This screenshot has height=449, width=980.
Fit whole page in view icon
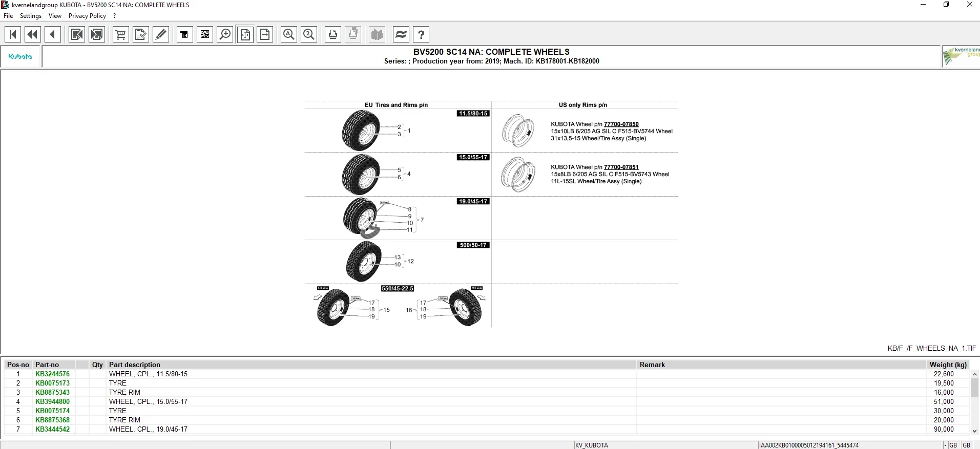click(245, 34)
